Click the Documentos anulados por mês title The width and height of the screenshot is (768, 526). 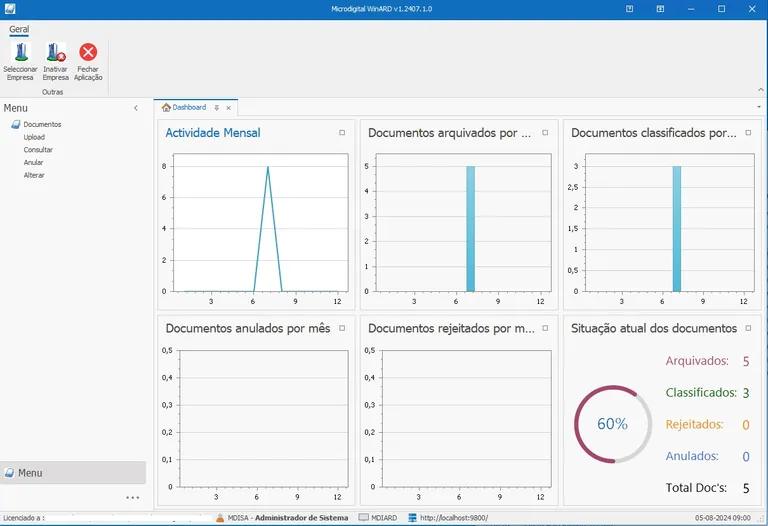pos(248,328)
